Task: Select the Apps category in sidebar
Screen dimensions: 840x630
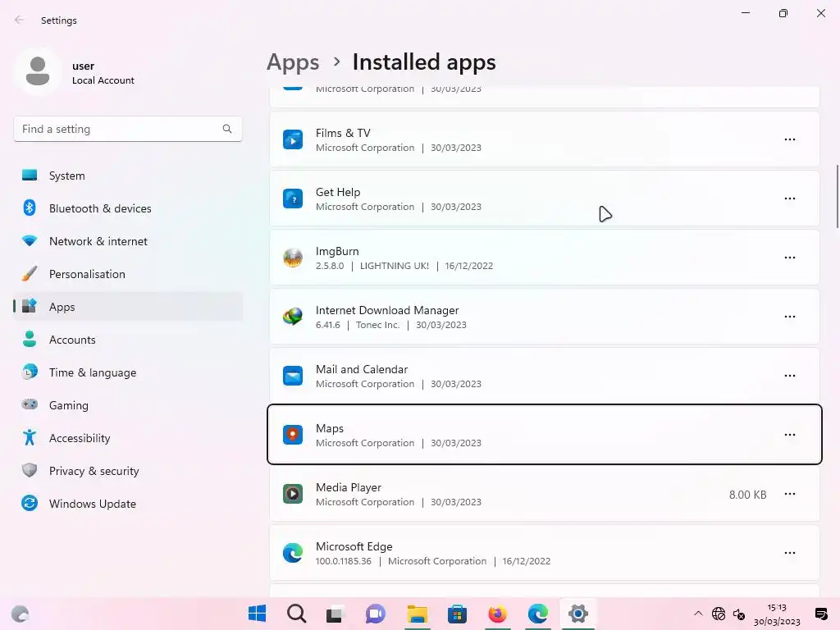Action: [x=127, y=307]
